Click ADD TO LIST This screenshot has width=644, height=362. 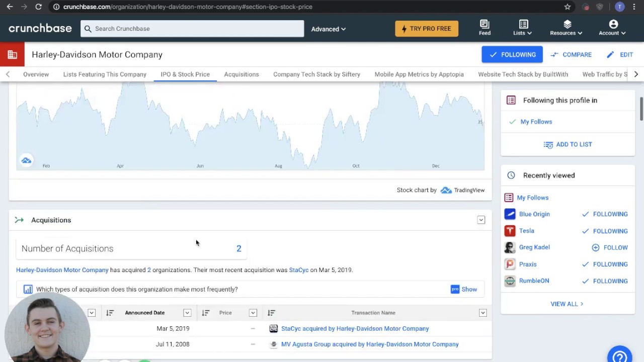[568, 144]
